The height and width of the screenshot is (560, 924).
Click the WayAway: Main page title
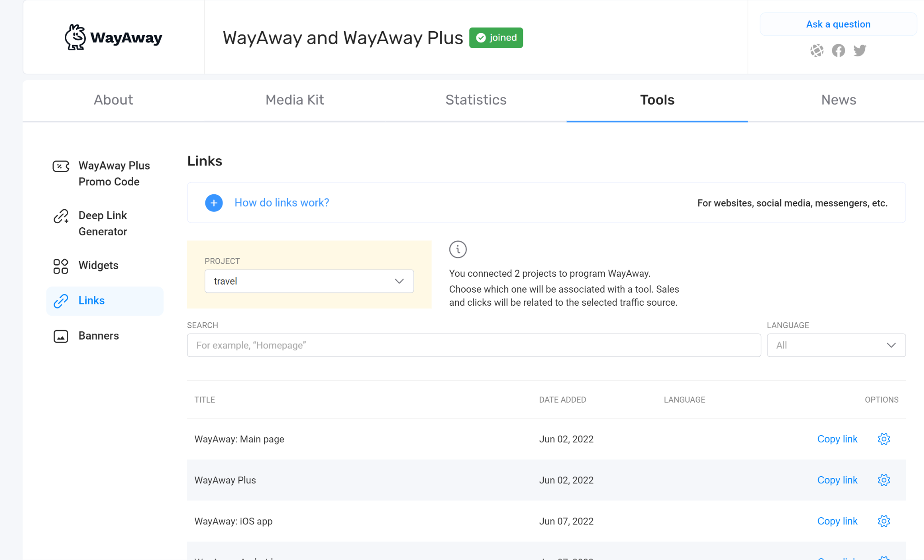239,439
